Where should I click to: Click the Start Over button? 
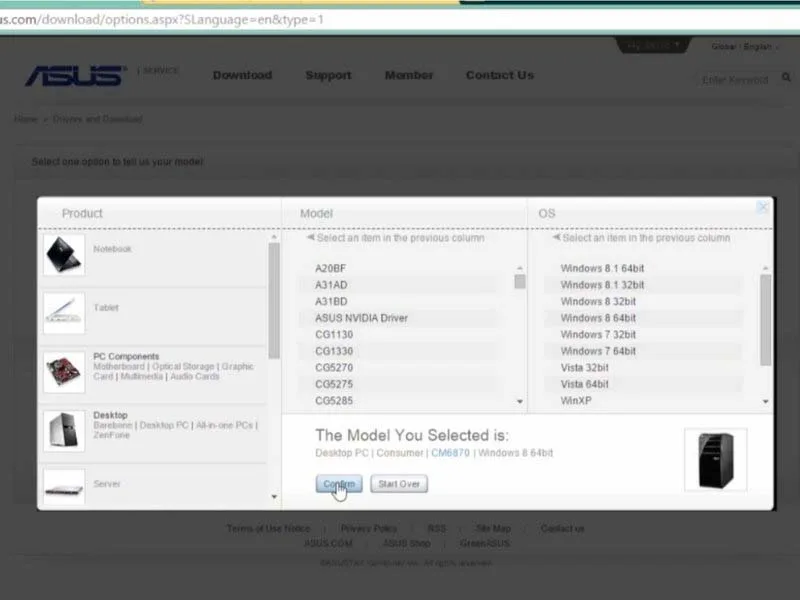point(399,484)
